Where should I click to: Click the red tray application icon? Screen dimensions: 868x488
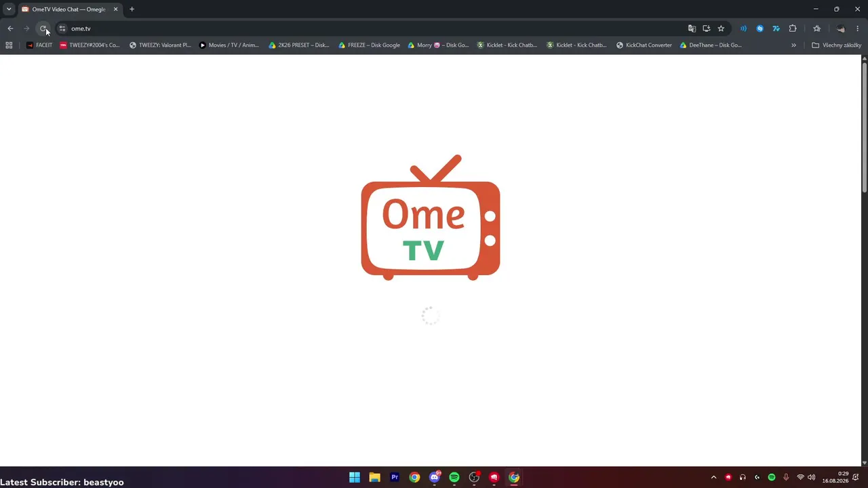click(728, 477)
